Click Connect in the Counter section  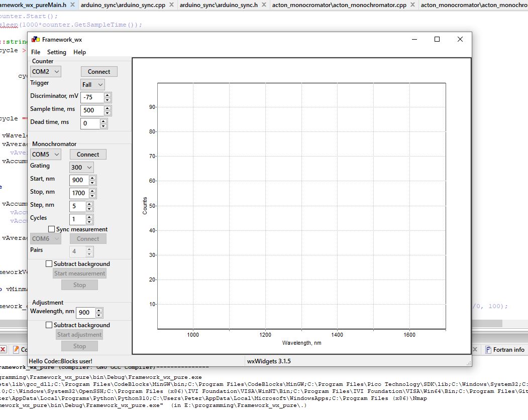click(98, 71)
